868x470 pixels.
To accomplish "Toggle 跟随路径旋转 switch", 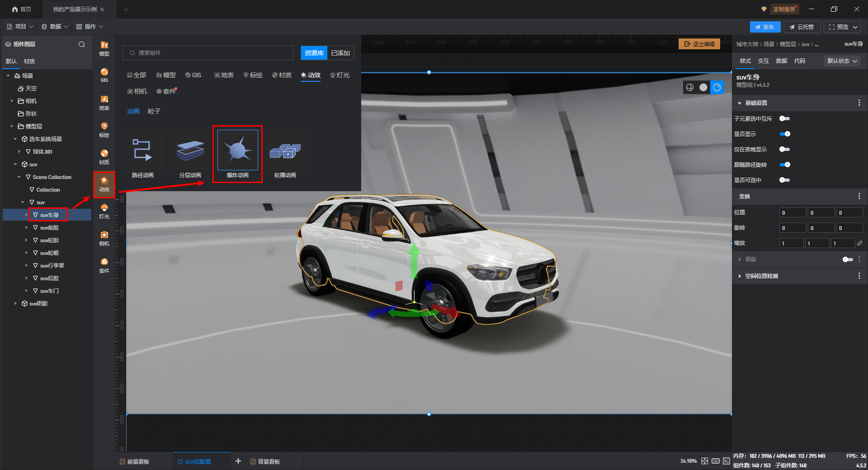I will pyautogui.click(x=785, y=164).
